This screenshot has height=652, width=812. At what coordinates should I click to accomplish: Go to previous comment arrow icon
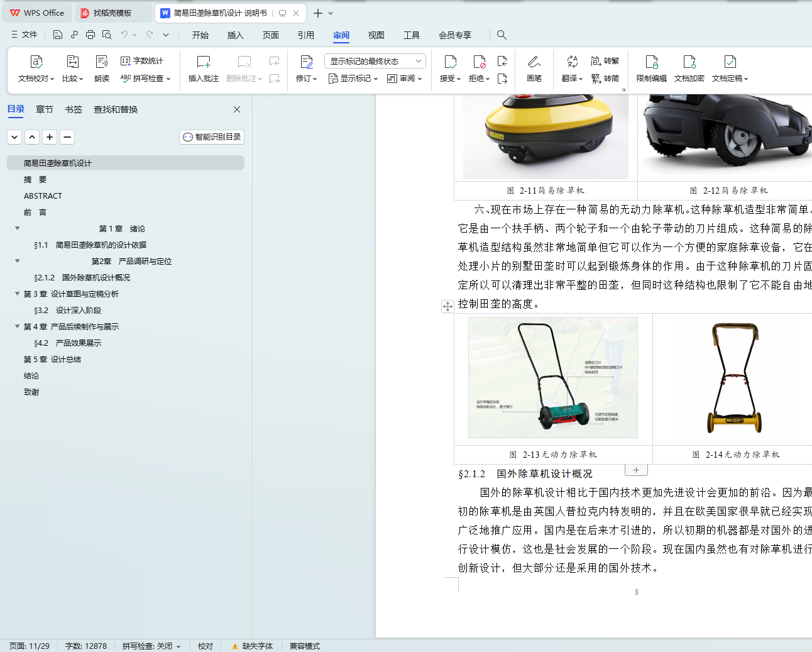(x=275, y=61)
